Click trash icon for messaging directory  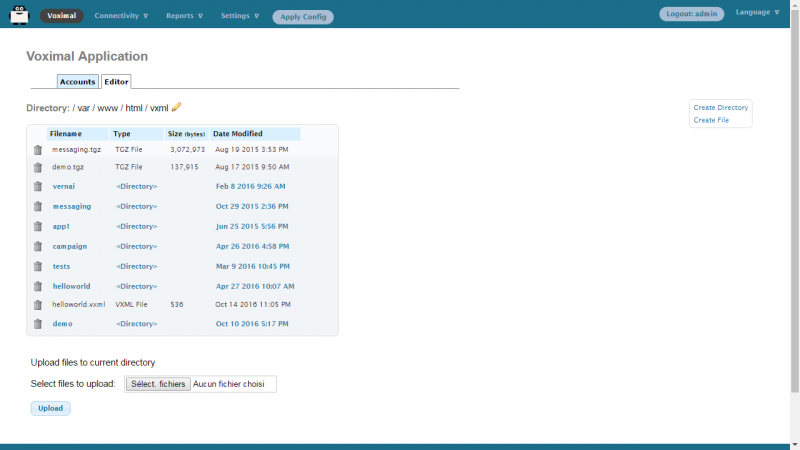pyautogui.click(x=38, y=207)
